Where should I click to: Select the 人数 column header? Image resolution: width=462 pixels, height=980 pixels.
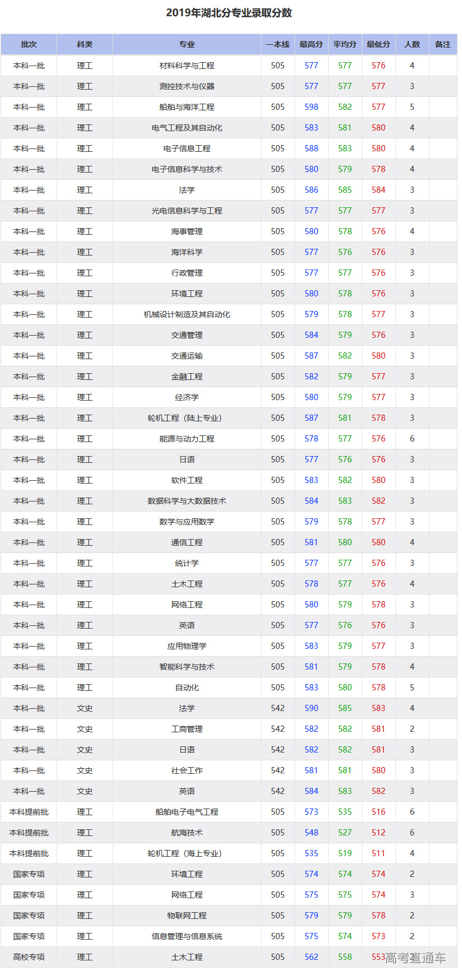click(412, 44)
